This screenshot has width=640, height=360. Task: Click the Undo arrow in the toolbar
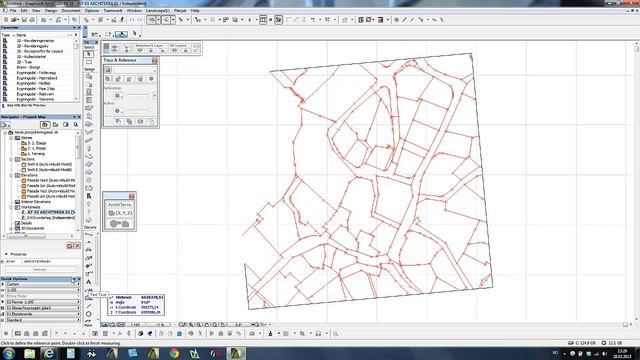coord(131,20)
